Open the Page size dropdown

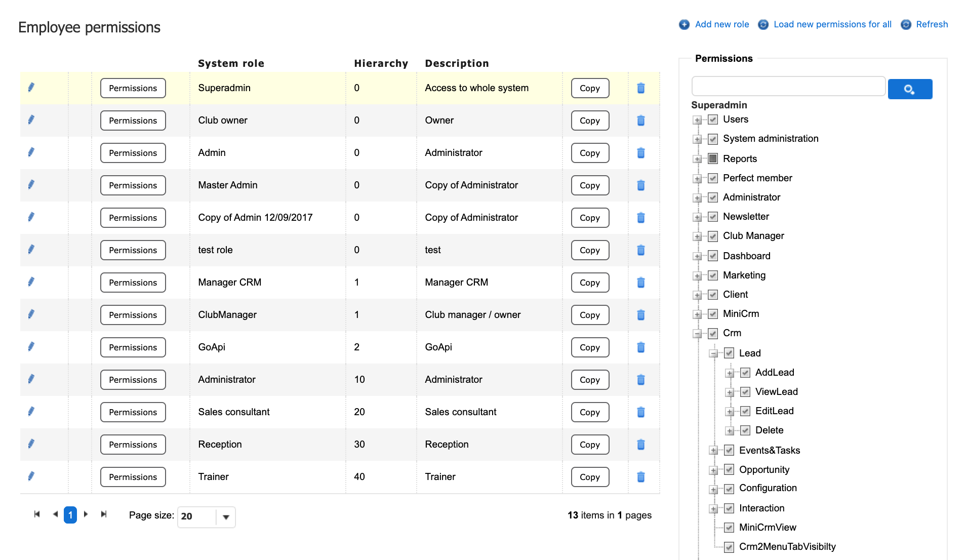tap(226, 517)
